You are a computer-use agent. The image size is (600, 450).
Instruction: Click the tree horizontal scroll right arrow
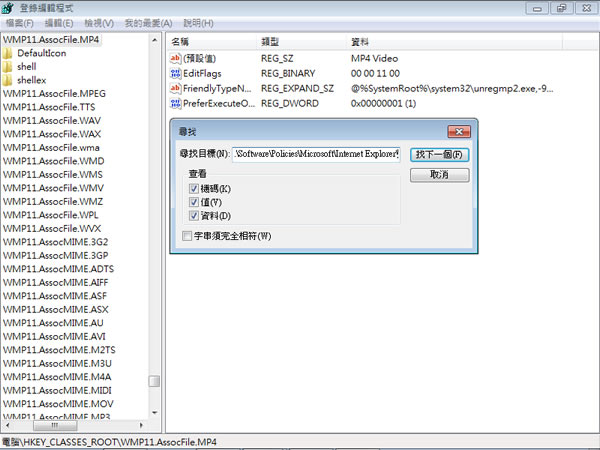[141, 425]
